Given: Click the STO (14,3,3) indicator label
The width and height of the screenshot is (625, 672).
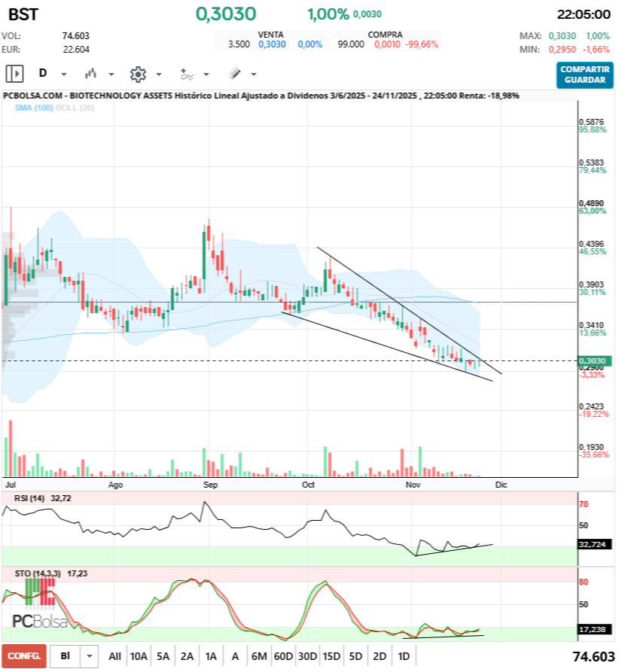Looking at the screenshot, I should click(38, 573).
